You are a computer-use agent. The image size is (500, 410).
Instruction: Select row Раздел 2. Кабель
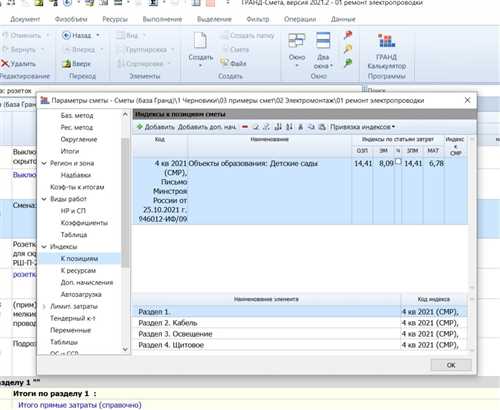pos(299,323)
